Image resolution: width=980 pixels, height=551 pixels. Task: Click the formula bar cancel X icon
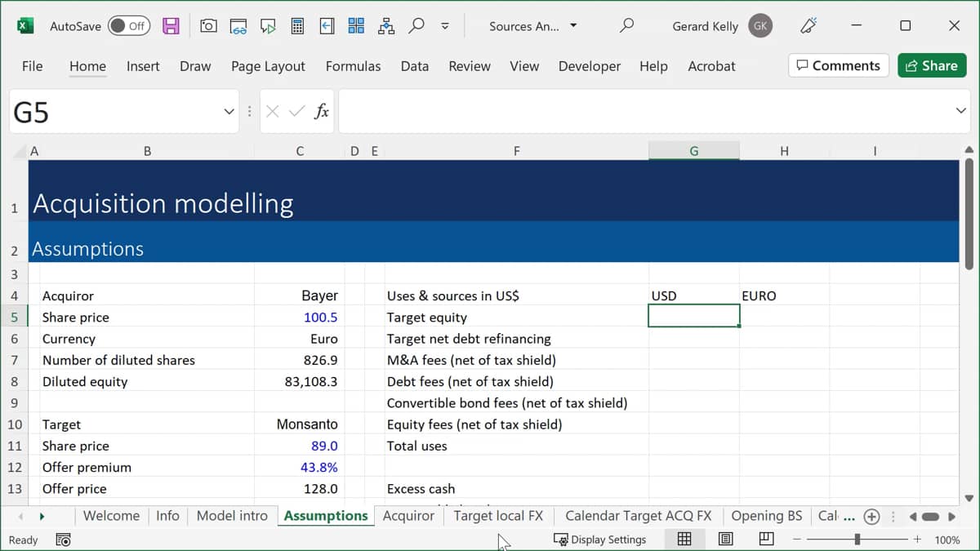pos(273,112)
